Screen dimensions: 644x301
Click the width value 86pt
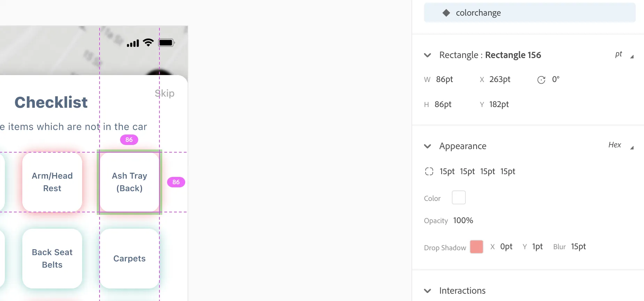[444, 79]
